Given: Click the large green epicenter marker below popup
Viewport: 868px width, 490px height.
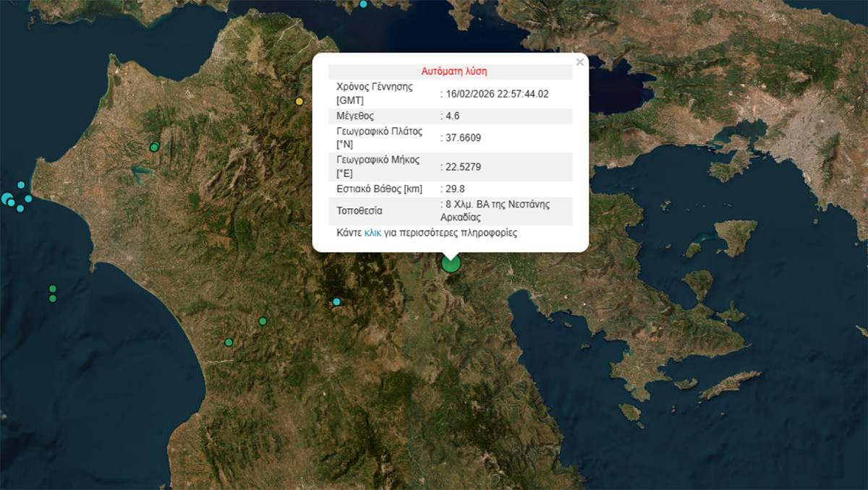Looking at the screenshot, I should (451, 263).
